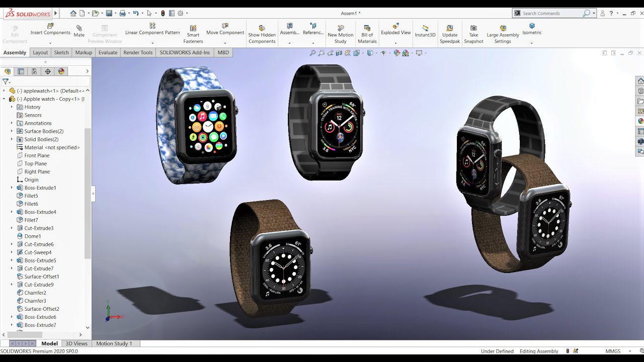Click the Rebuild traffic light icon
The image size is (644, 362).
pos(163,14)
